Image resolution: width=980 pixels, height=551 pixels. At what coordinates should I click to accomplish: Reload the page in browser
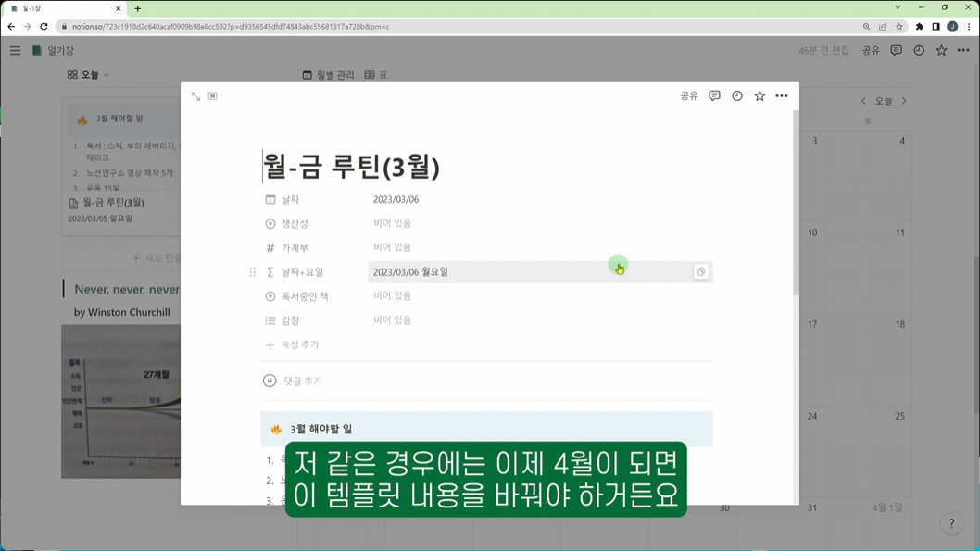point(44,27)
